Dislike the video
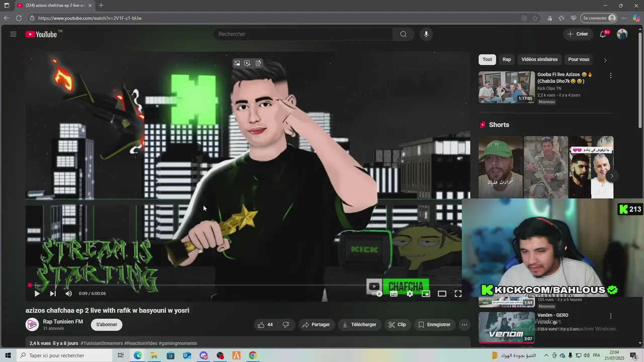Screen dimensions: 644x362 (x=286, y=325)
